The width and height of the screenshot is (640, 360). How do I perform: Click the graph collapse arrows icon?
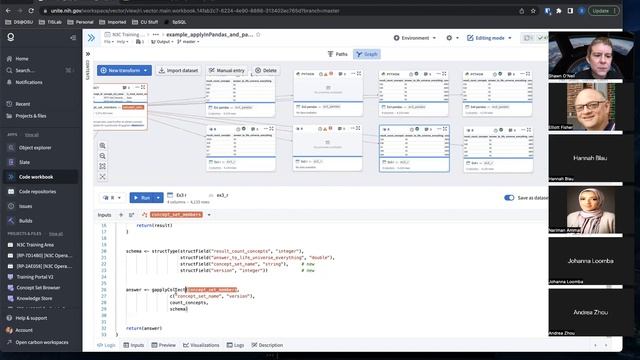click(x=102, y=177)
